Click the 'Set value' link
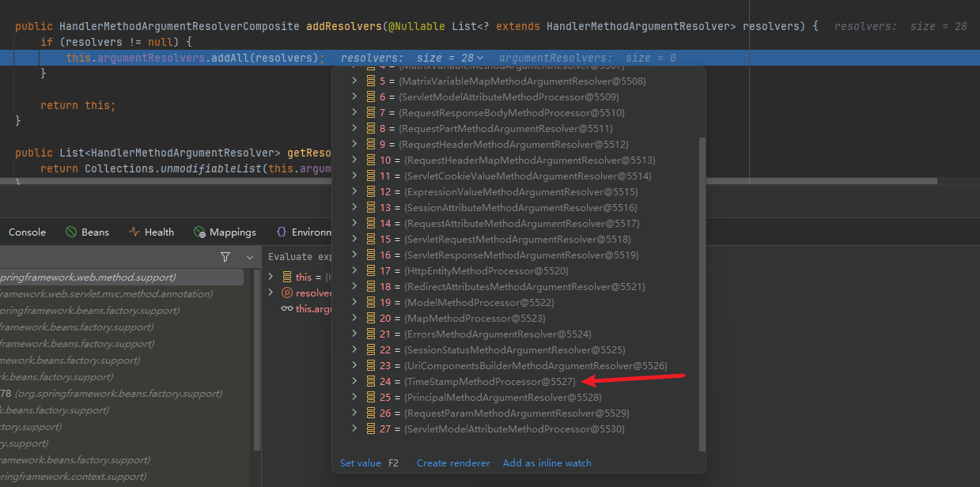The width and height of the screenshot is (980, 487). (x=361, y=463)
